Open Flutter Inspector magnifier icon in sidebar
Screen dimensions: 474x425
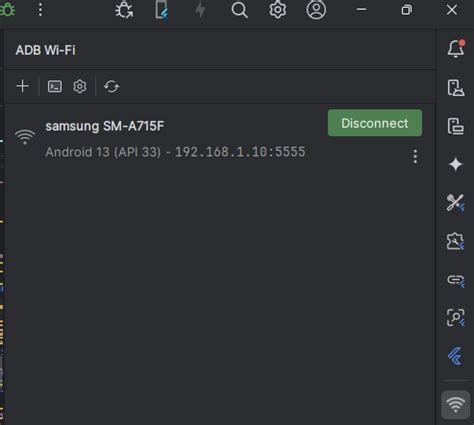455,318
